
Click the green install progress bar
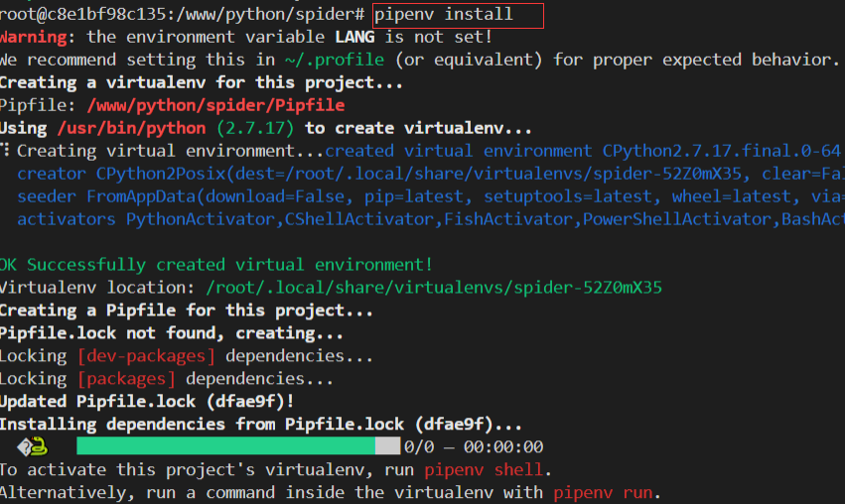[x=238, y=445]
